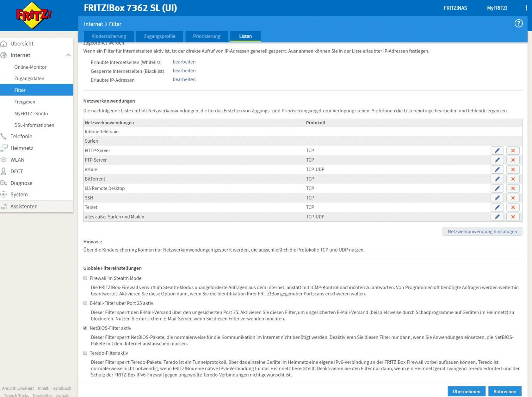Screen dimensions: 532x397
Task: Select the Internettelefonie table row
Action: (x=303, y=132)
